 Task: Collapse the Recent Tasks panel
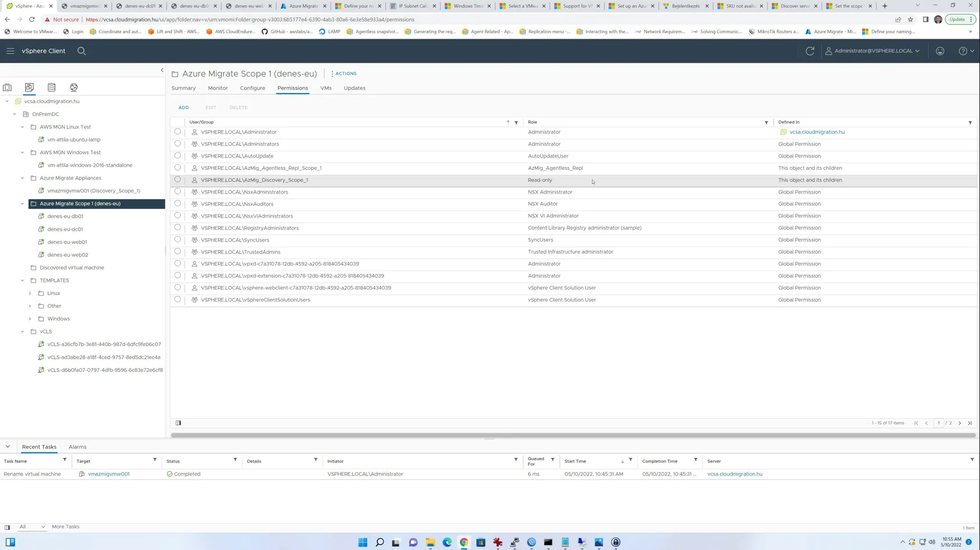click(x=8, y=447)
